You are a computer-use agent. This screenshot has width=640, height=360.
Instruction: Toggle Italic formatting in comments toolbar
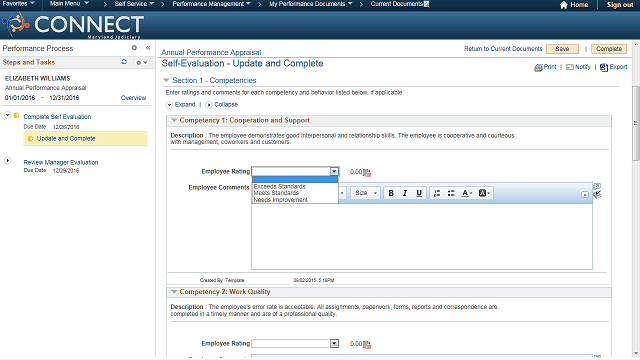point(405,193)
